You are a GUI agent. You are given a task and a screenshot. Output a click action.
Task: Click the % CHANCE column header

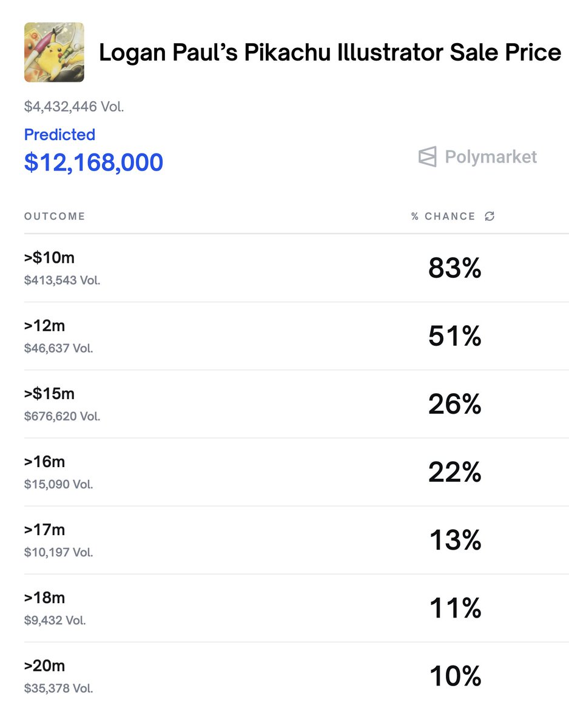coord(443,217)
